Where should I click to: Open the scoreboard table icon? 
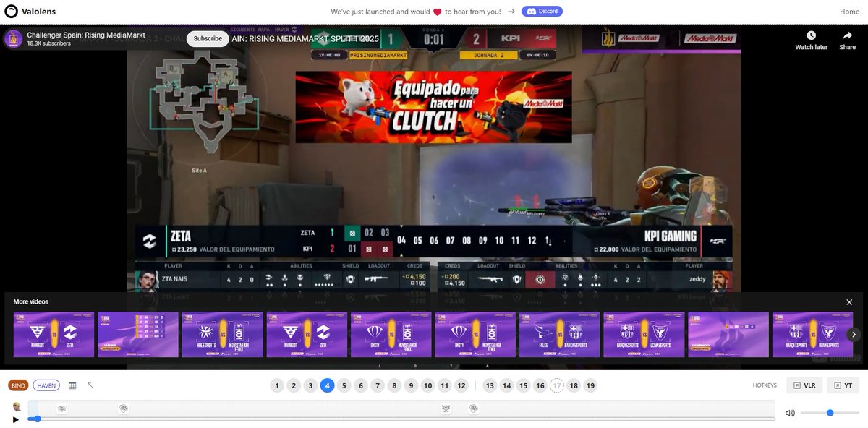(72, 385)
